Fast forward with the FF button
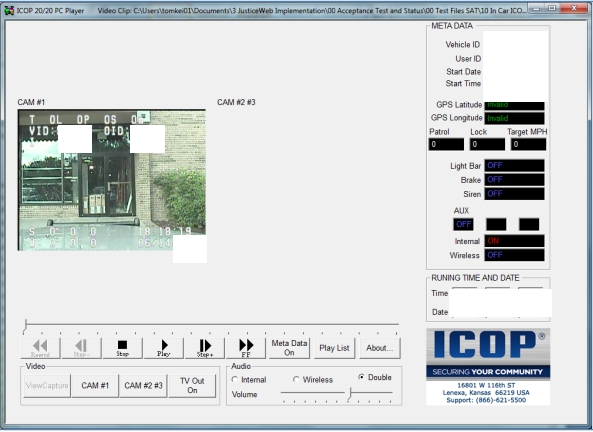593x432 pixels. pyautogui.click(x=246, y=348)
